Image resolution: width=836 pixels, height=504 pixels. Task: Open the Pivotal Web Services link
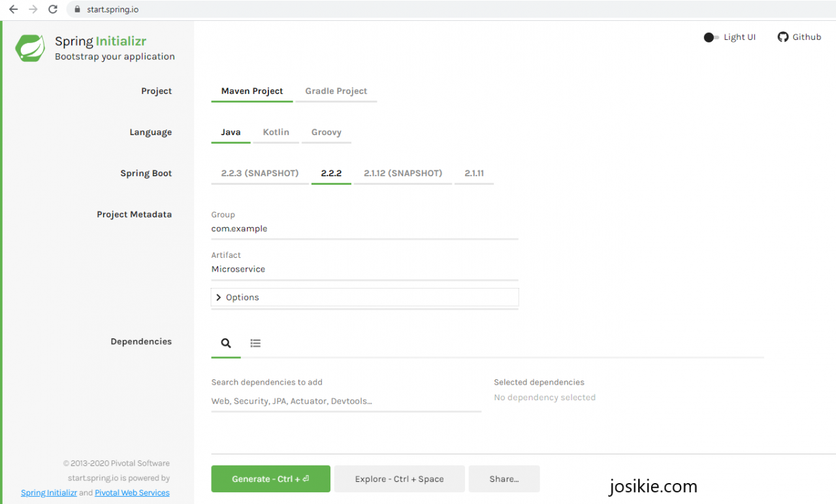pos(132,492)
